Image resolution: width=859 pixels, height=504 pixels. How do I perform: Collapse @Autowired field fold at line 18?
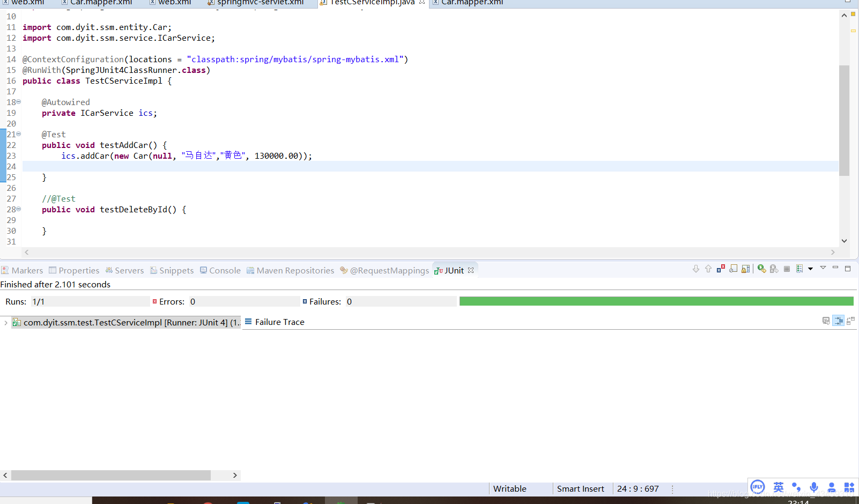pos(19,101)
